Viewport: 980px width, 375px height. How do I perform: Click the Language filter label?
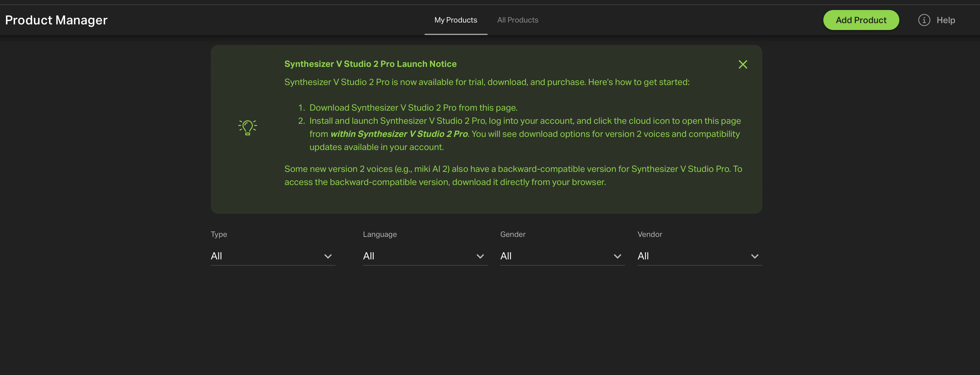(x=380, y=234)
